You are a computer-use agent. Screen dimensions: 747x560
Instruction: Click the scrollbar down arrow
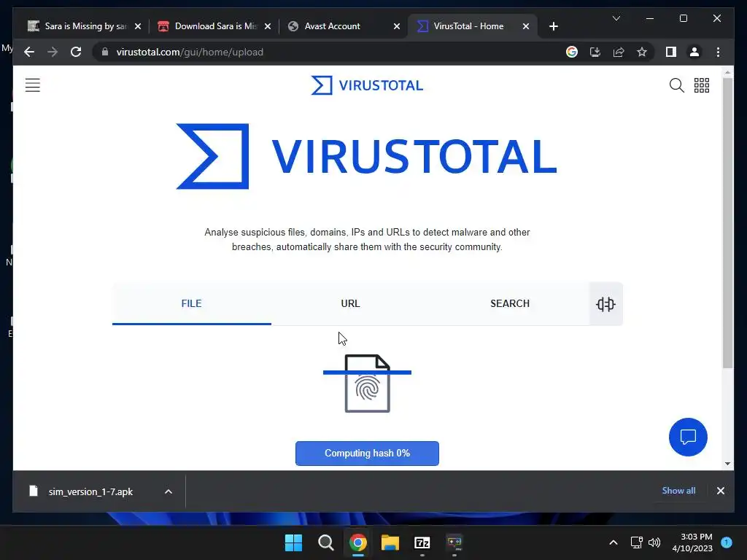(727, 463)
